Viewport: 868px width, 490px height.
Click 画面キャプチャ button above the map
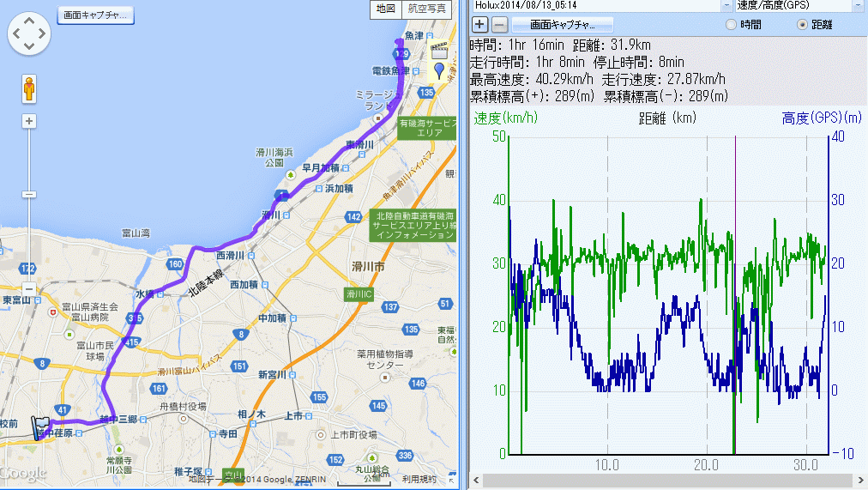(94, 15)
